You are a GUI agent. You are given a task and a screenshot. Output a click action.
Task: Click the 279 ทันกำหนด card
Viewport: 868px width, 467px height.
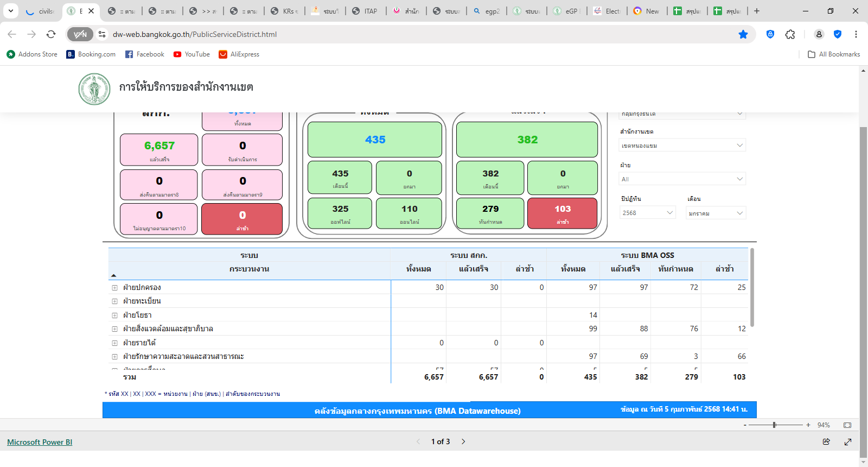[490, 213]
